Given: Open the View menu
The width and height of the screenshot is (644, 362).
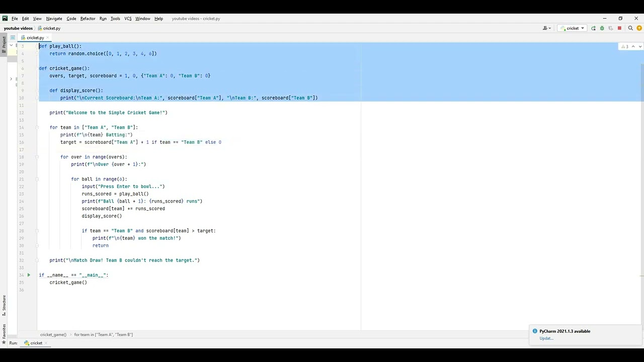Looking at the screenshot, I should (37, 19).
